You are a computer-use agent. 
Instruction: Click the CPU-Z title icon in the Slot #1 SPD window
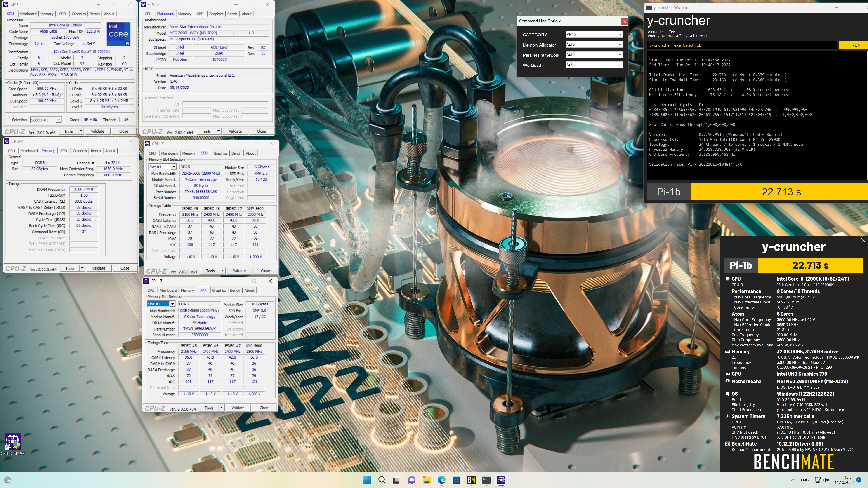tap(148, 144)
